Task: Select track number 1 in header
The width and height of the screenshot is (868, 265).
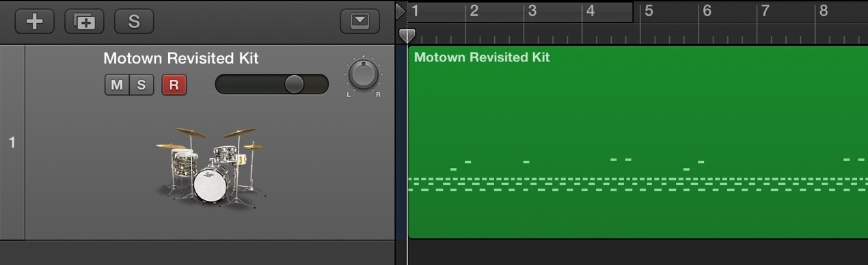Action: [x=12, y=142]
